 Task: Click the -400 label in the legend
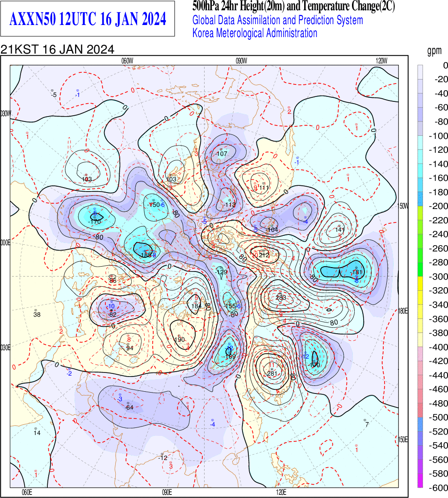438,347
